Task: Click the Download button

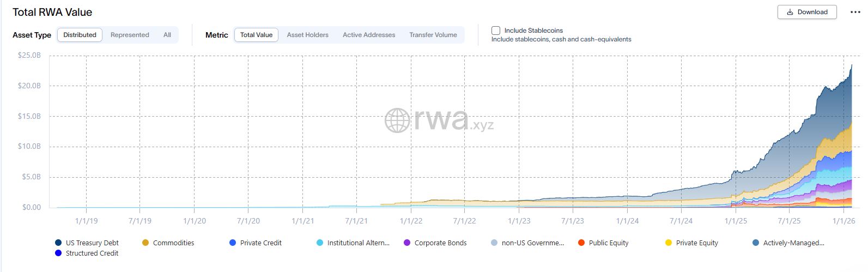Action: point(807,12)
